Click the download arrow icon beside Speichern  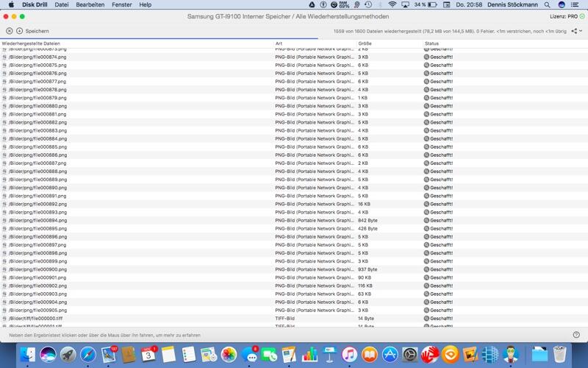[19, 31]
